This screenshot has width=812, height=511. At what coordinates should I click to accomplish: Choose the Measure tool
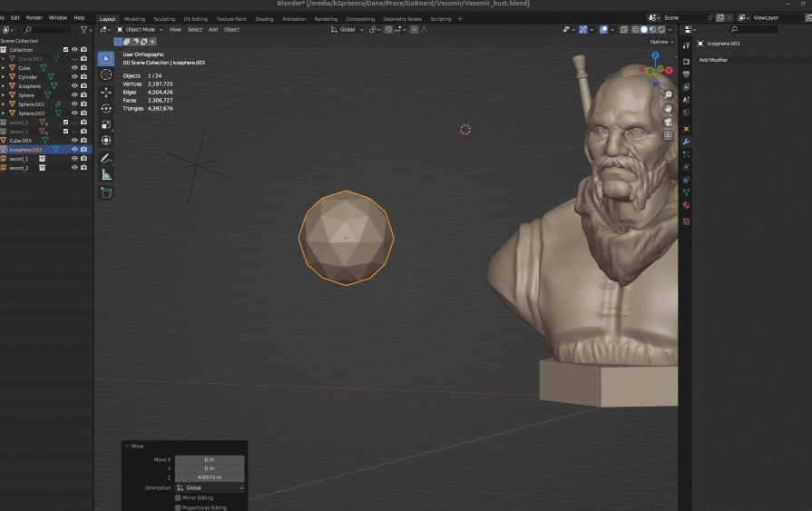106,174
